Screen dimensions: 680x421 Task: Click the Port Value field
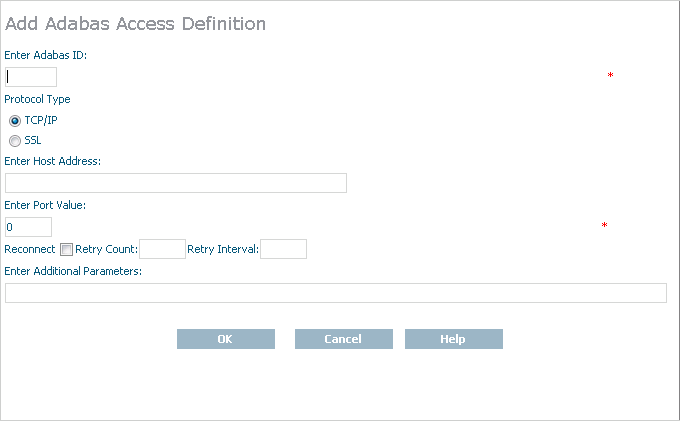[28, 227]
